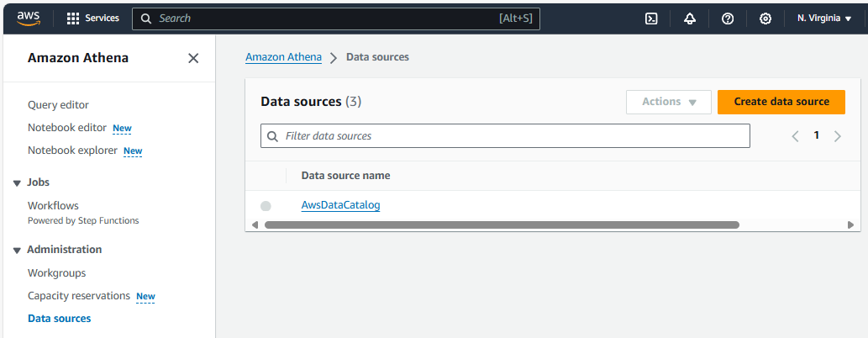Open the Actions dropdown

(x=669, y=102)
